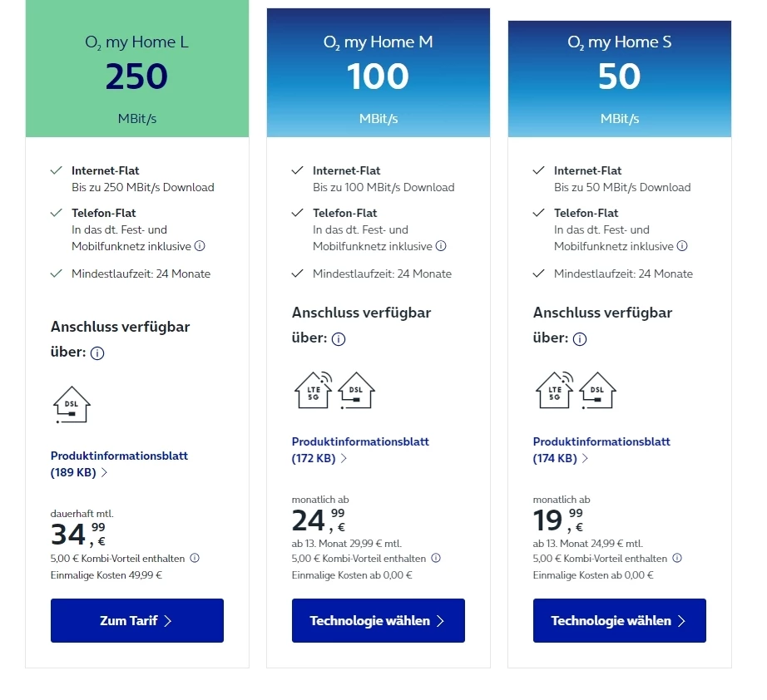Click DSL house icon in Home L card

pos(72,405)
